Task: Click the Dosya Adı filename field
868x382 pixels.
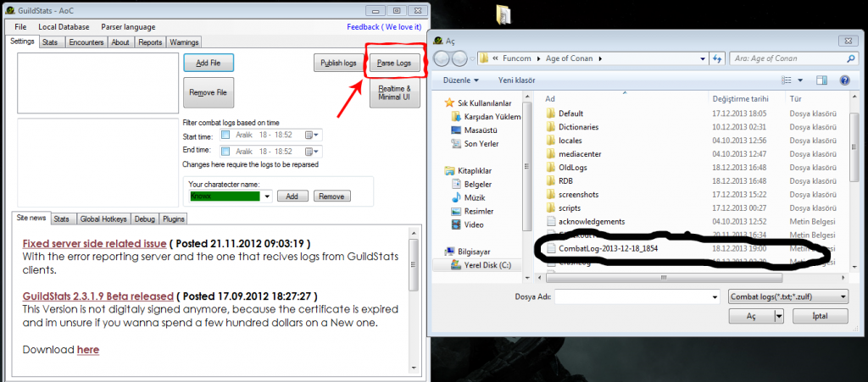Action: point(634,297)
